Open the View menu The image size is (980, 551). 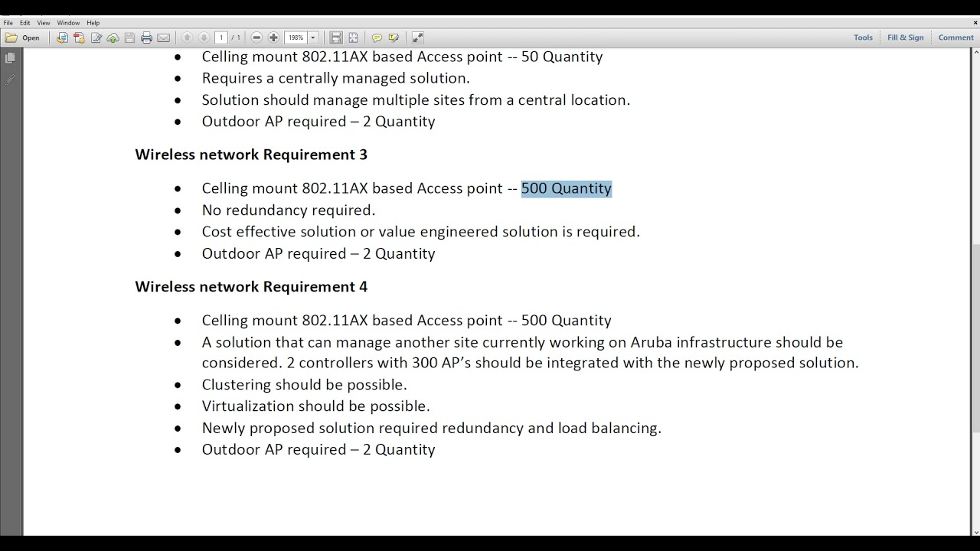[44, 23]
